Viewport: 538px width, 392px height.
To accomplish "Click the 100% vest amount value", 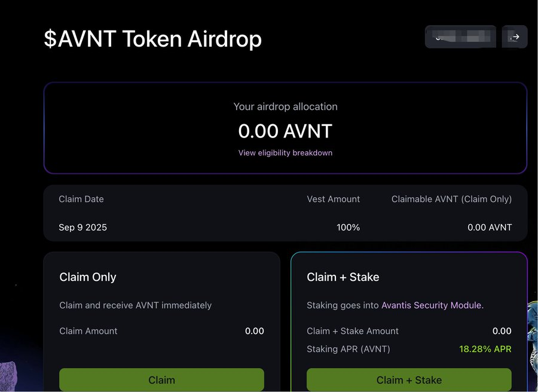I will tap(349, 228).
